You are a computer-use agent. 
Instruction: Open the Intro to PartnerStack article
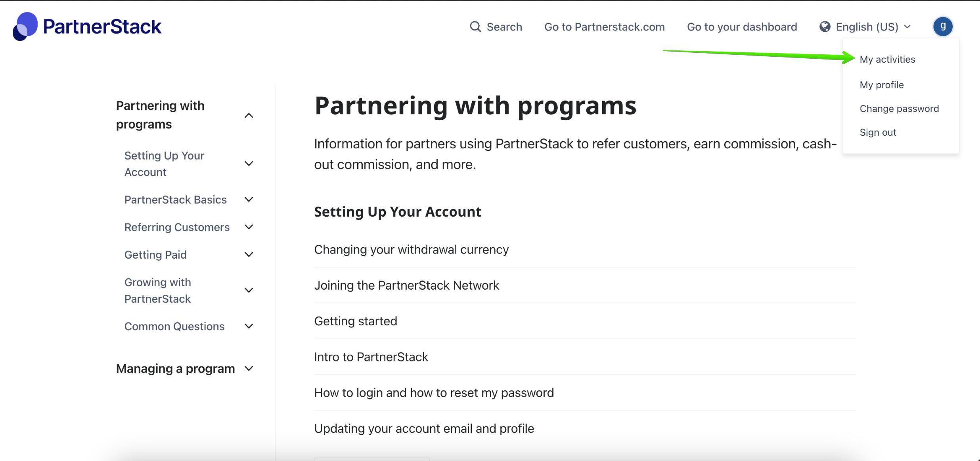[x=371, y=356]
